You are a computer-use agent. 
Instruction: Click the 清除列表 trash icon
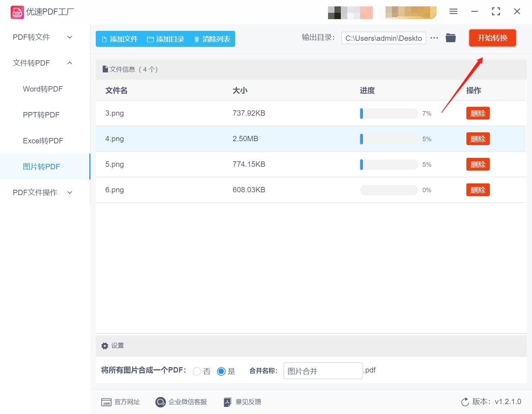click(x=197, y=39)
